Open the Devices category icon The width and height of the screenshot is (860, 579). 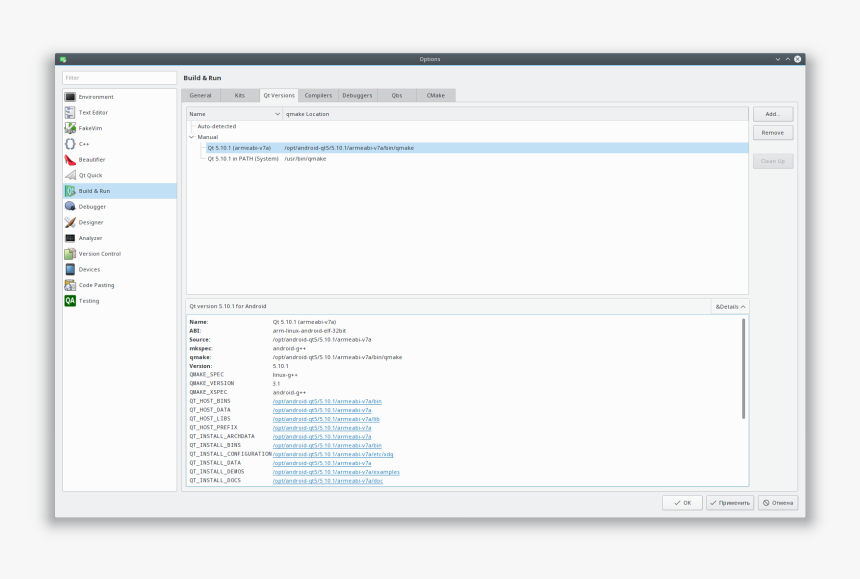pos(70,269)
